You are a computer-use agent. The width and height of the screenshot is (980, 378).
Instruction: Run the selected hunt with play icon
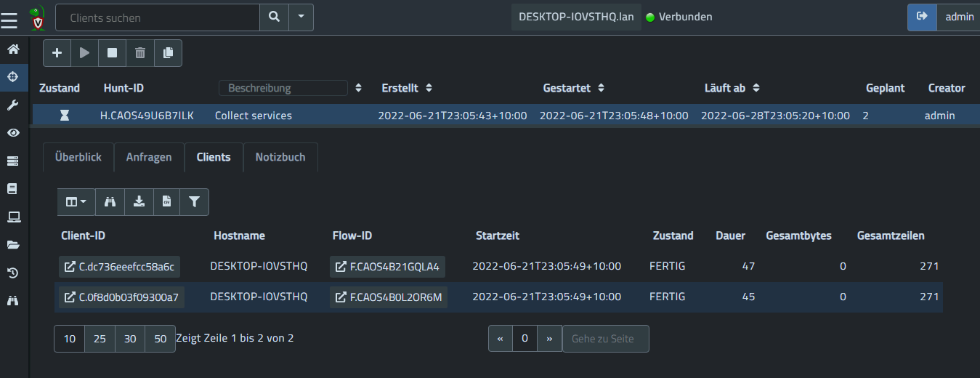(85, 53)
